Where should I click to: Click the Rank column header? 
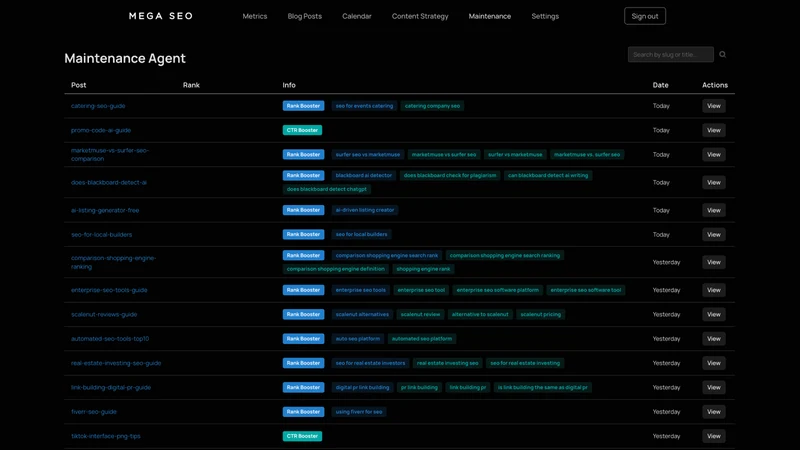[191, 85]
